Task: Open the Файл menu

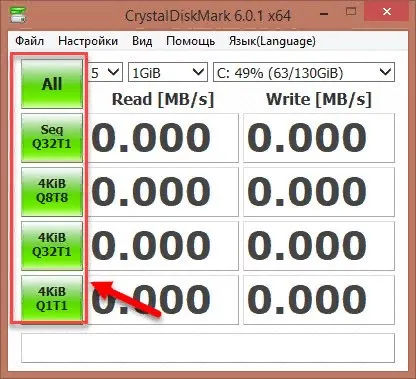Action: click(x=29, y=41)
